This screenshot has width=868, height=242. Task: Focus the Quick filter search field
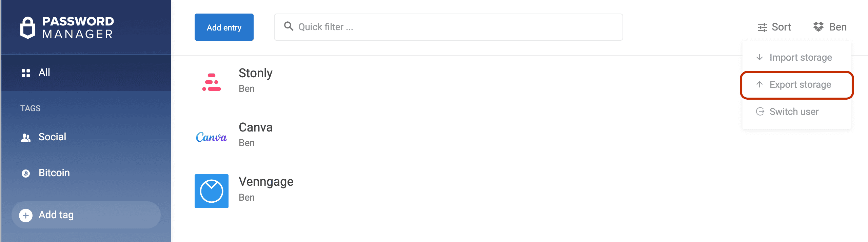448,27
